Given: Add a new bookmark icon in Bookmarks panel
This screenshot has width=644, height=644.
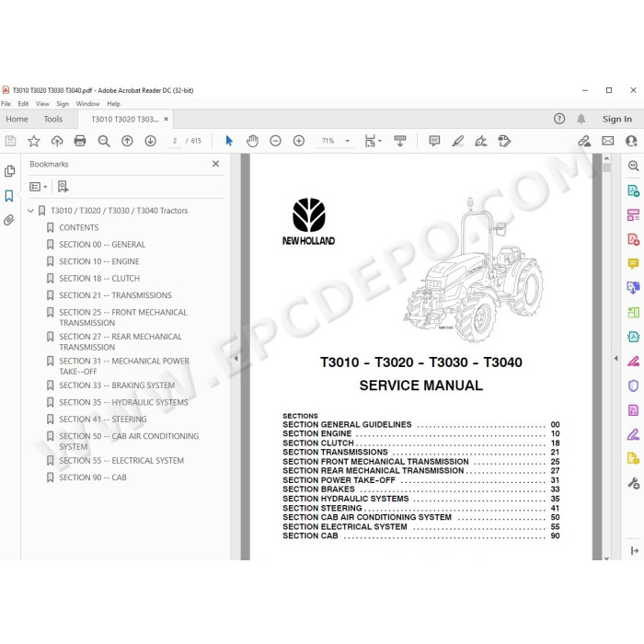Looking at the screenshot, I should [63, 187].
